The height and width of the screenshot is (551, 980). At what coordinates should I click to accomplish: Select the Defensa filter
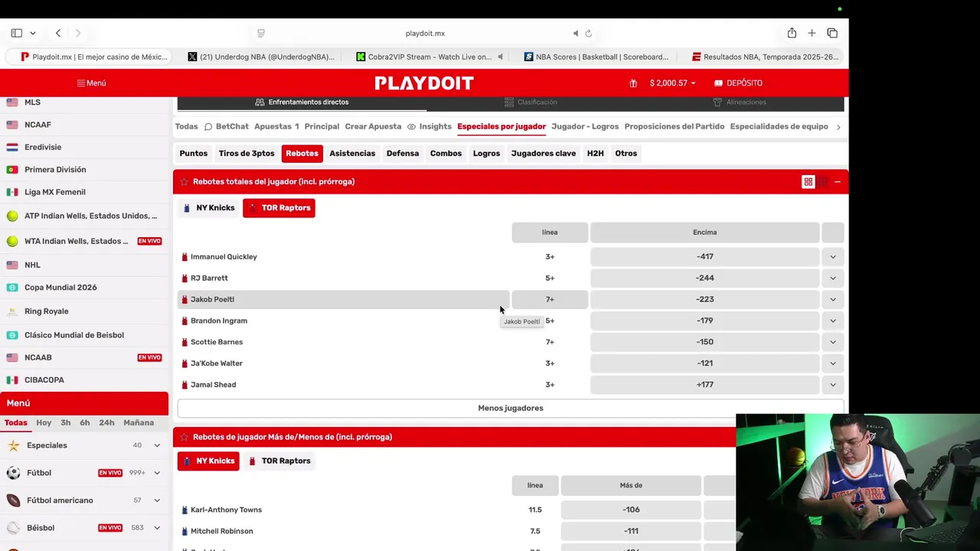pyautogui.click(x=403, y=153)
